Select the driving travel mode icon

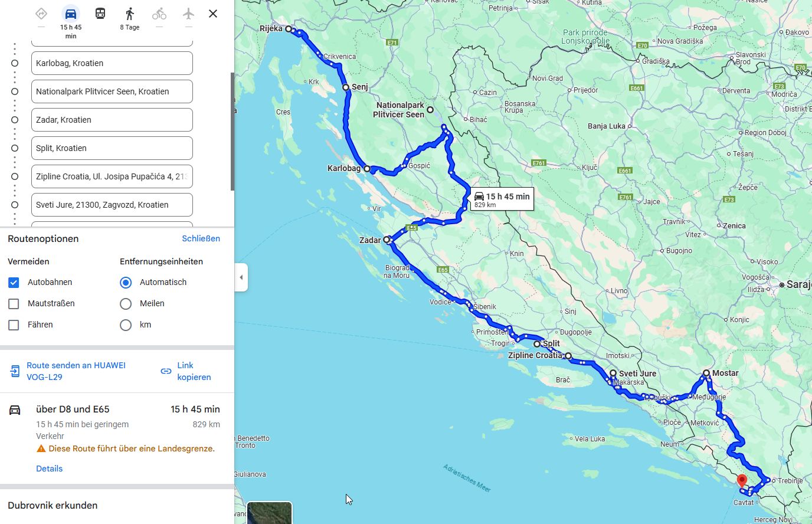(70, 15)
